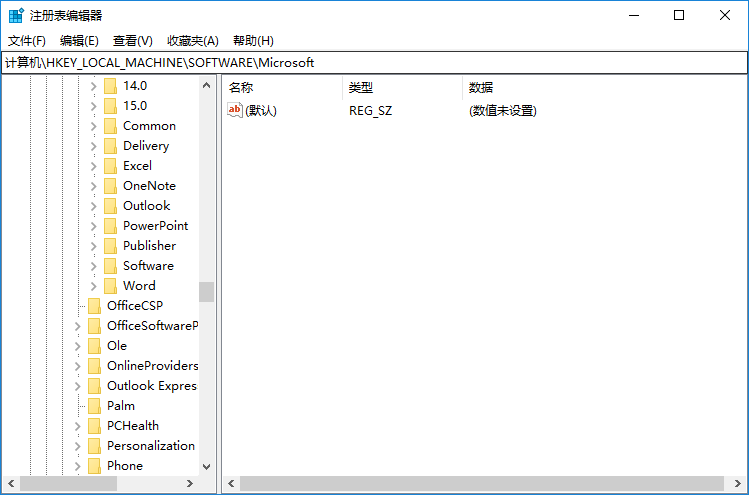Click the (数值未设置) data cell
Viewport: 749px width, 495px height.
[503, 111]
